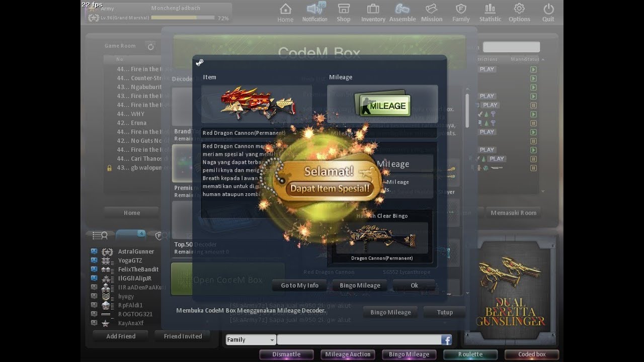644x362 pixels.
Task: Select friend AstralGunner
Action: pyautogui.click(x=136, y=251)
